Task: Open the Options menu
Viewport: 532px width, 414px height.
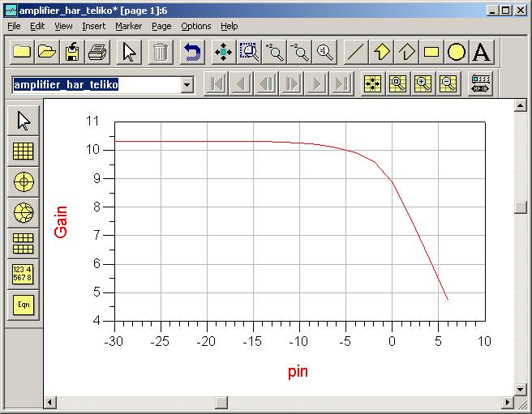Action: click(195, 26)
